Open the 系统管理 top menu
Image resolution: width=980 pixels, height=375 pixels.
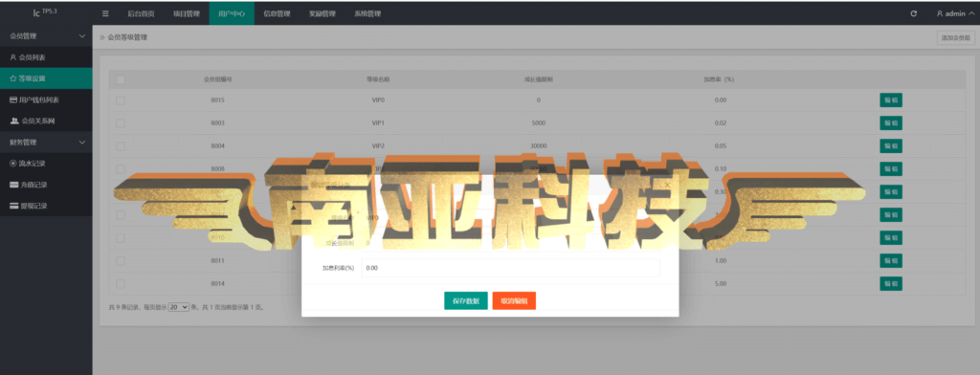(367, 13)
